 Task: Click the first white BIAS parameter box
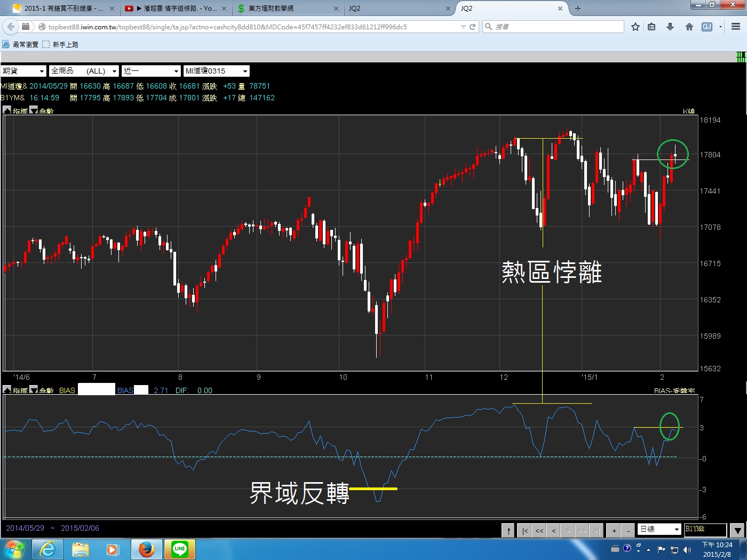[x=97, y=389]
